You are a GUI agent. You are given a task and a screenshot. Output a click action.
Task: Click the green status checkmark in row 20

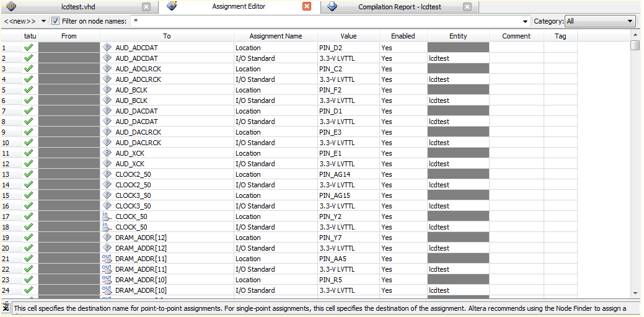coord(29,248)
